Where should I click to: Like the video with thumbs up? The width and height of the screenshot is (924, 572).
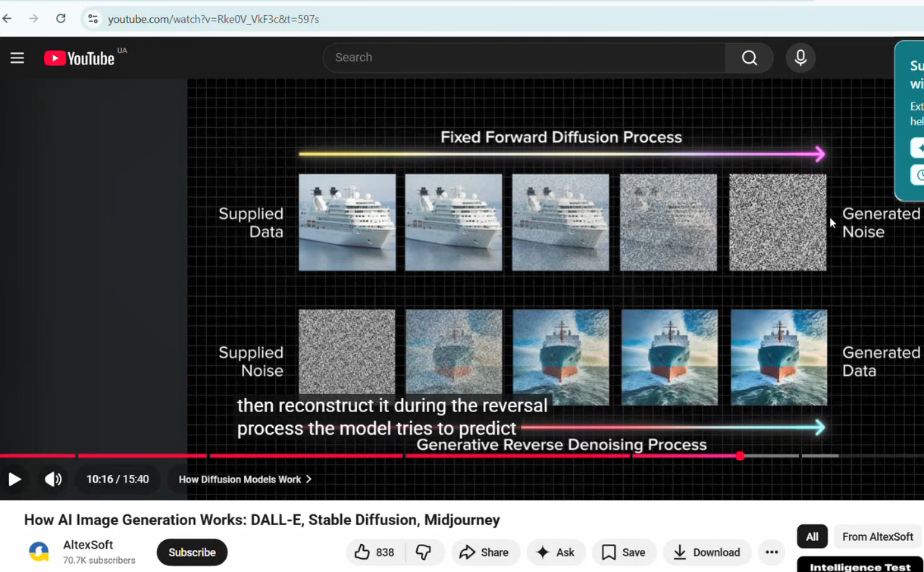(x=375, y=552)
